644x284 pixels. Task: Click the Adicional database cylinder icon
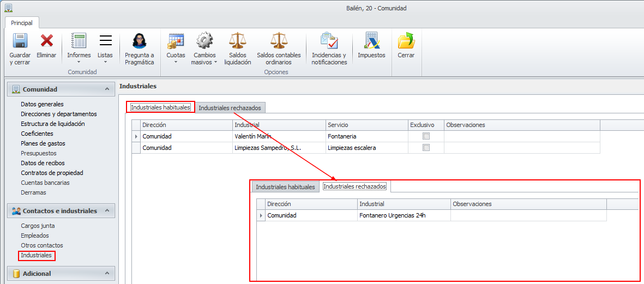pyautogui.click(x=16, y=273)
